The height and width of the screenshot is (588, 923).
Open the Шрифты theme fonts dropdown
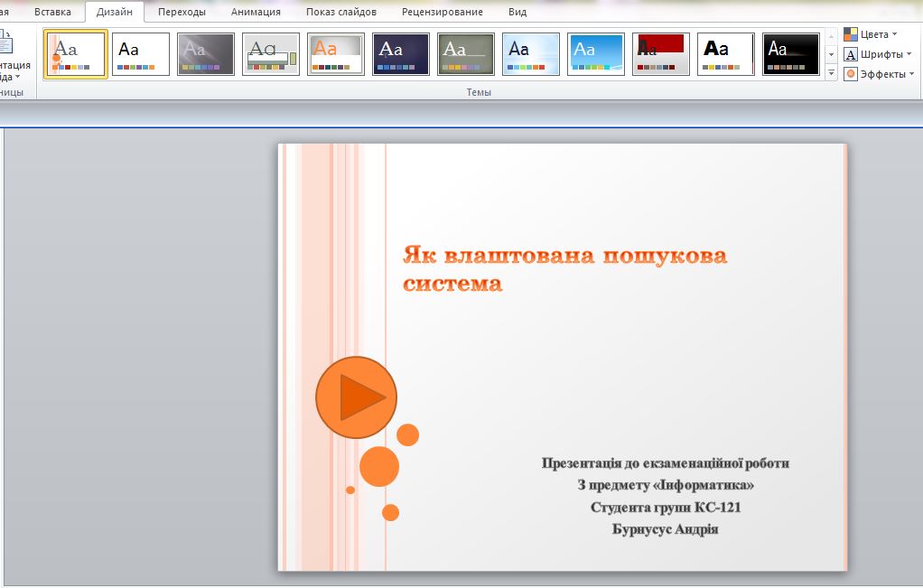pyautogui.click(x=878, y=54)
